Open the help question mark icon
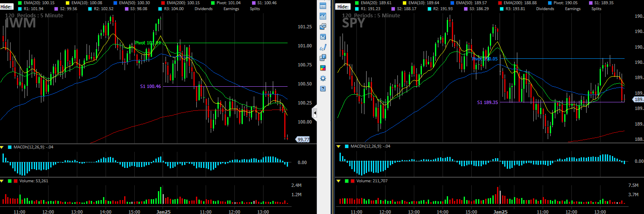This screenshot has width=644, height=214. tap(323, 88)
